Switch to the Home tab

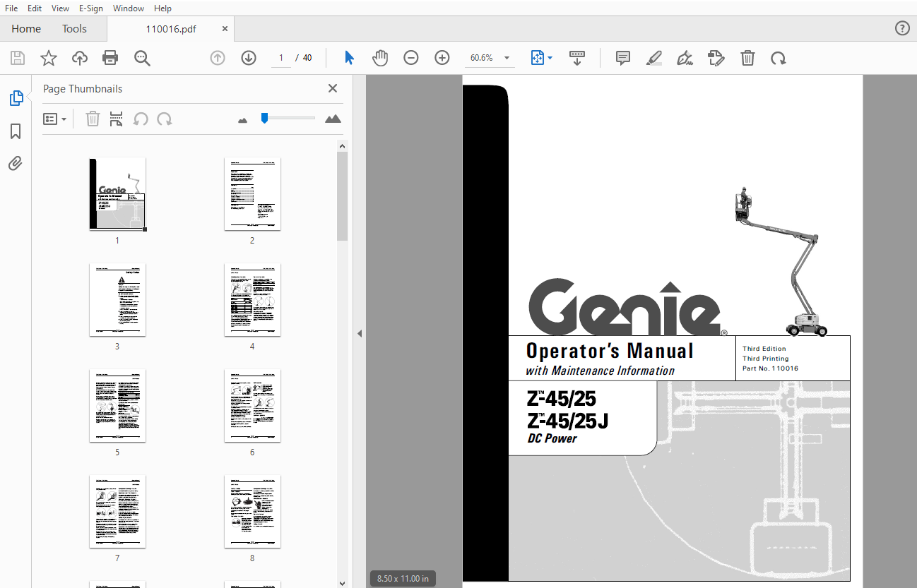pos(26,29)
